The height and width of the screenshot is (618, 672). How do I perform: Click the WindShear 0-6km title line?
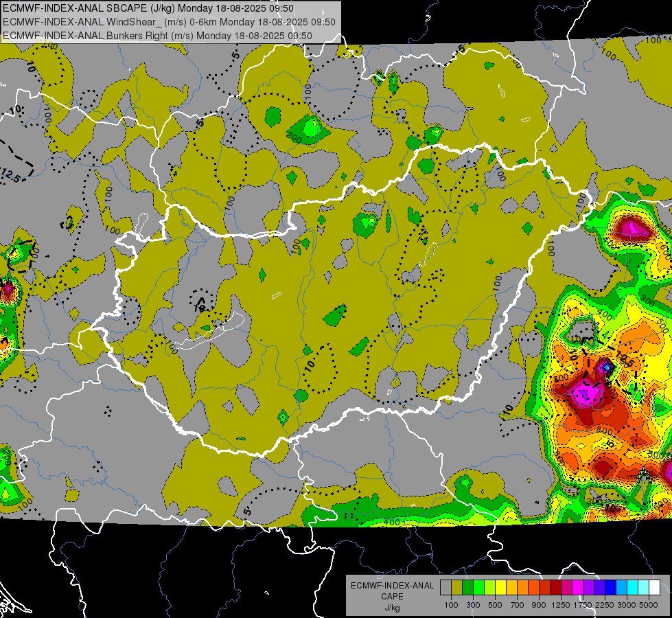169,22
